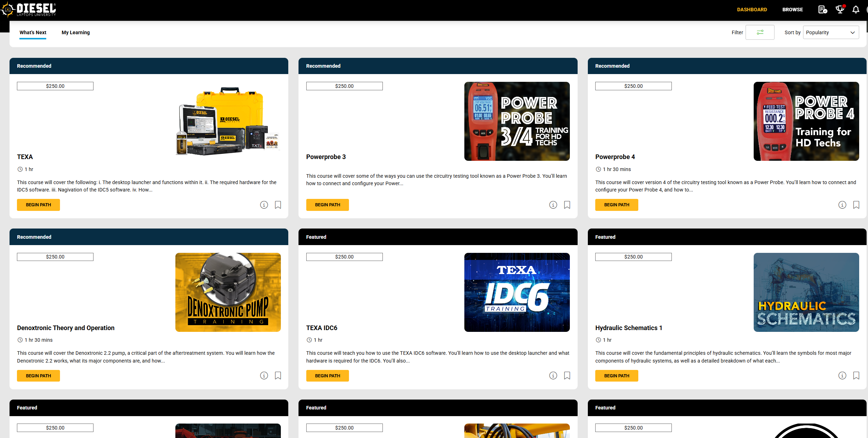The height and width of the screenshot is (438, 868).
Task: Click the filter sliders icon button
Action: [x=760, y=32]
